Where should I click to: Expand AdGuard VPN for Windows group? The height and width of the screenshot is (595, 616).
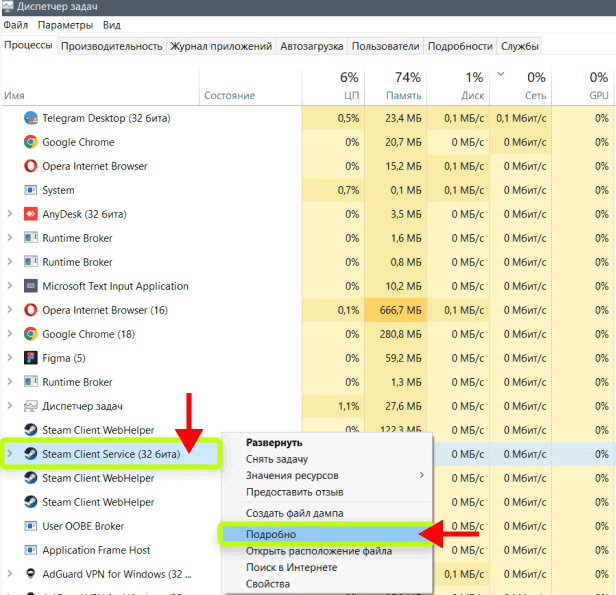click(x=10, y=573)
